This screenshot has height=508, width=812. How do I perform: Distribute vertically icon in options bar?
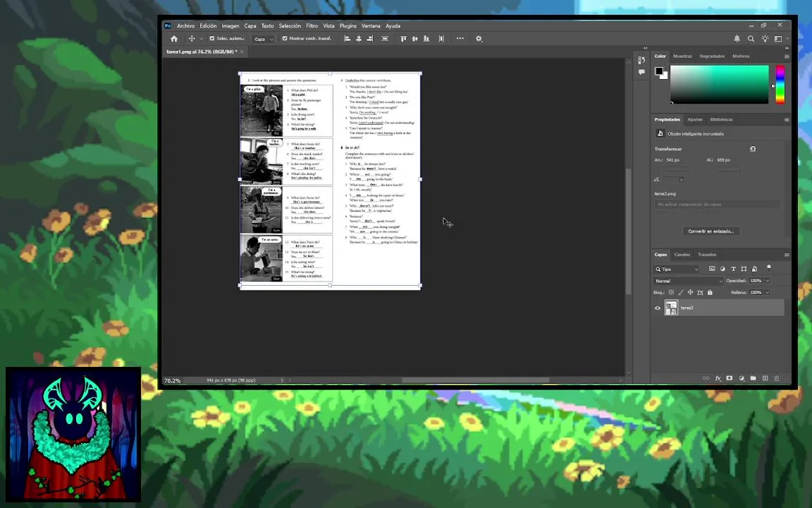coord(385,39)
